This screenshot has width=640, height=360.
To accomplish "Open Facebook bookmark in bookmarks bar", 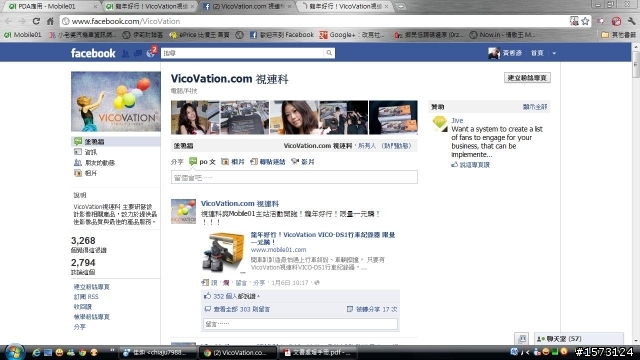I will [x=282, y=35].
